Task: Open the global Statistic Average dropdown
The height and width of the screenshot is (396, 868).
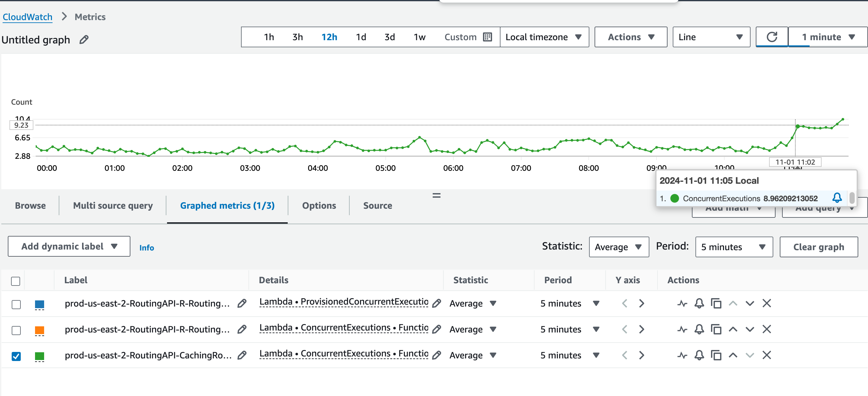Action: pyautogui.click(x=619, y=247)
